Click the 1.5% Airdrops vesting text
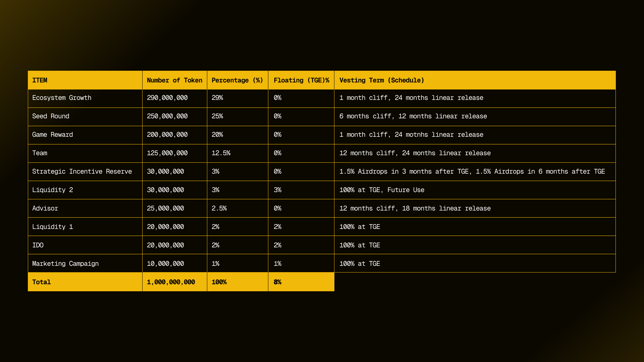The image size is (644, 362). 472,171
